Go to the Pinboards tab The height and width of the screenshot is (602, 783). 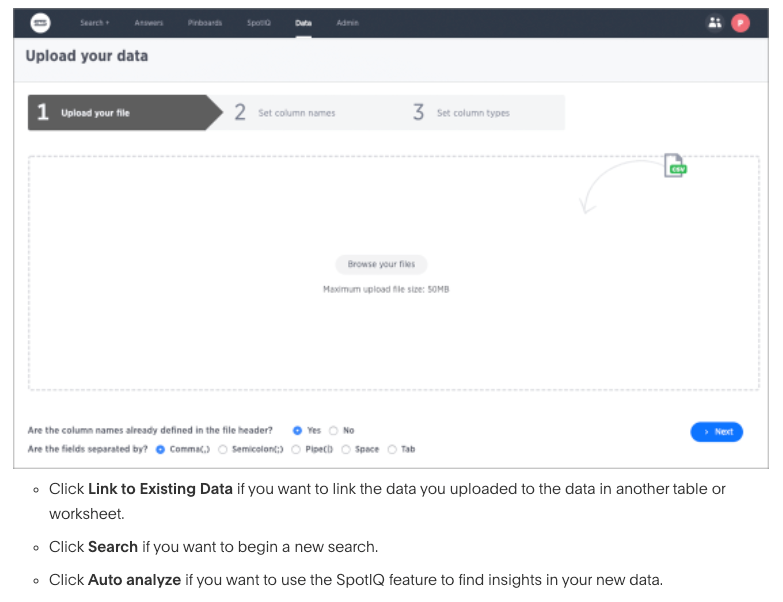tap(205, 23)
